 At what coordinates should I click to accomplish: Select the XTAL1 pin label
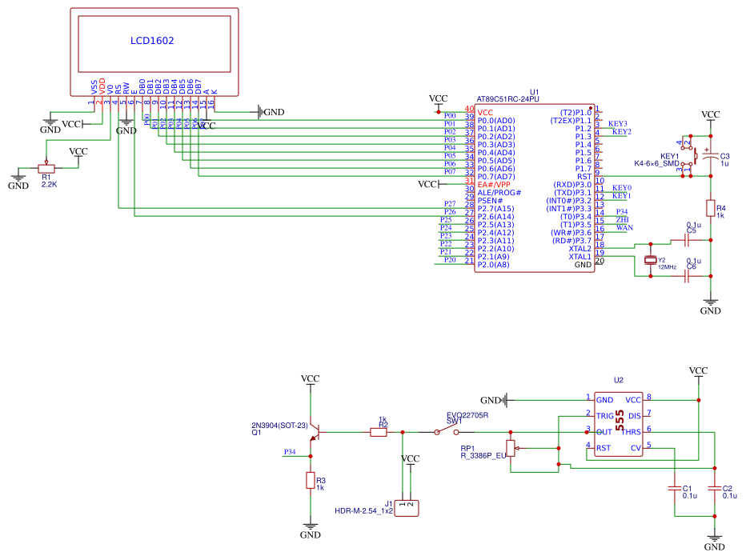(x=580, y=257)
